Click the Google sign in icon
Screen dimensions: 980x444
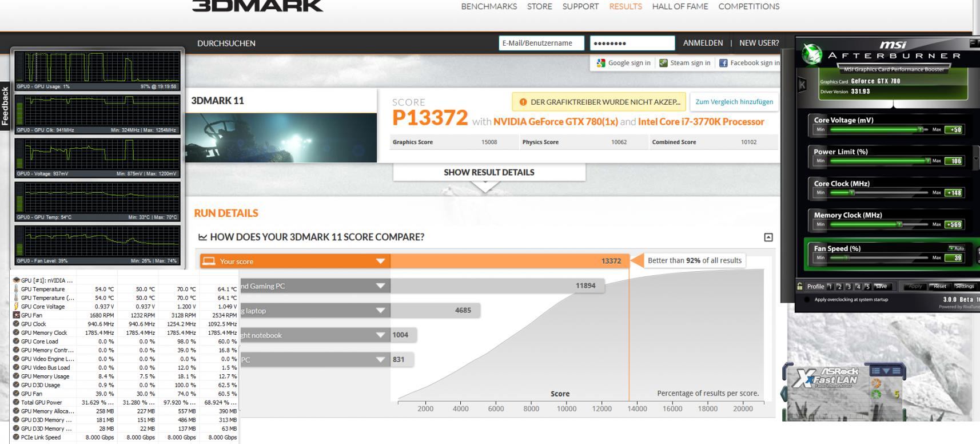(601, 63)
